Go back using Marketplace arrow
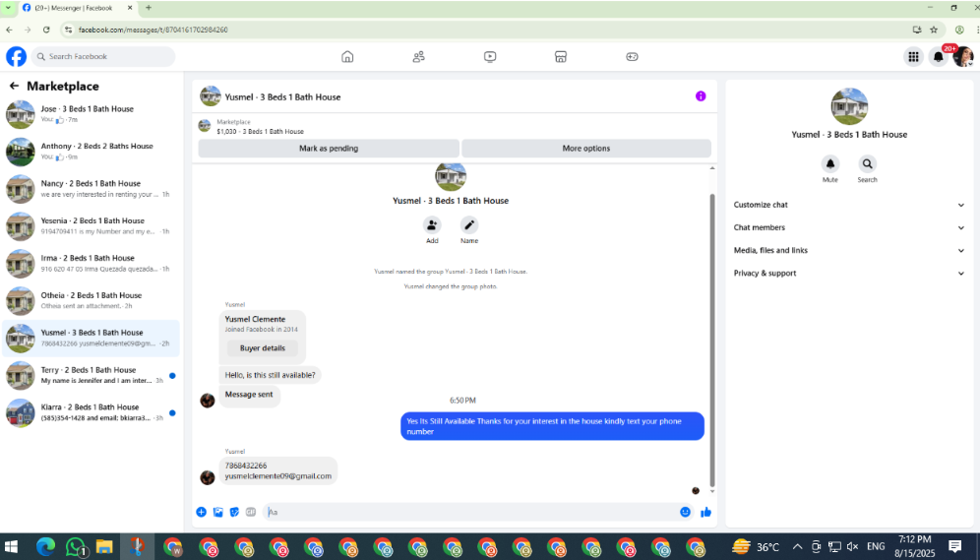 click(14, 87)
